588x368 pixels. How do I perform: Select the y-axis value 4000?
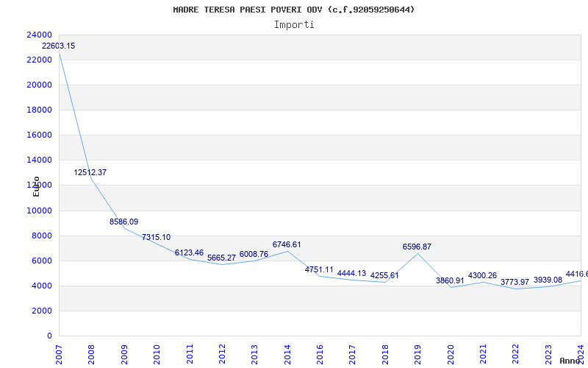click(x=41, y=286)
